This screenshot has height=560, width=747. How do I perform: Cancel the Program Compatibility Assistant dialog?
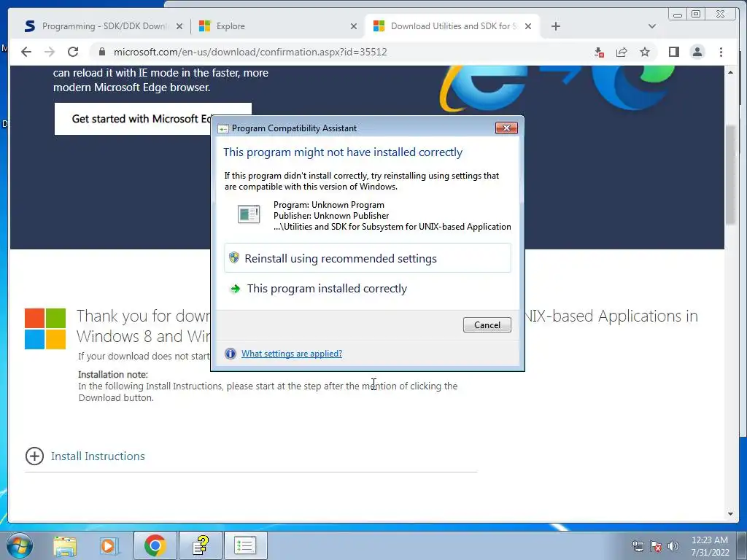pos(487,324)
